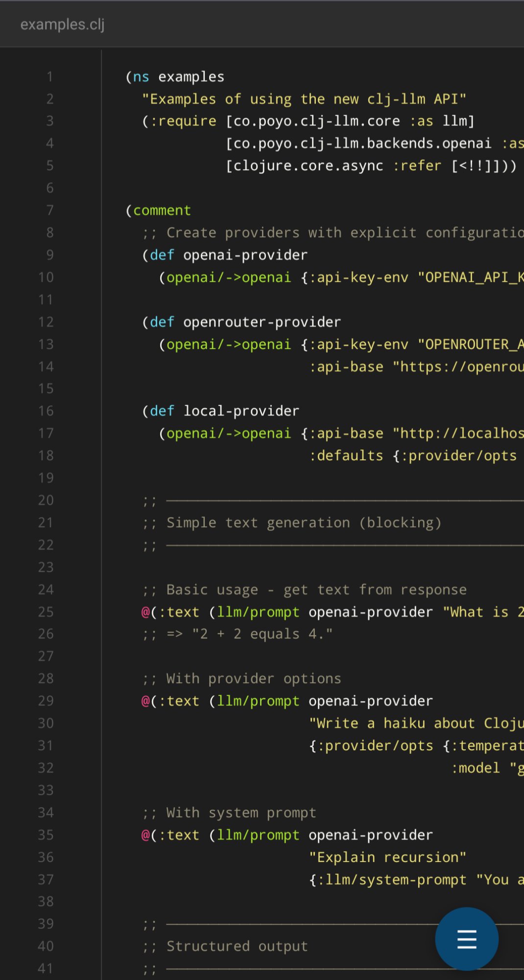
Task: Select the examples.clj file tab
Action: pyautogui.click(x=62, y=24)
